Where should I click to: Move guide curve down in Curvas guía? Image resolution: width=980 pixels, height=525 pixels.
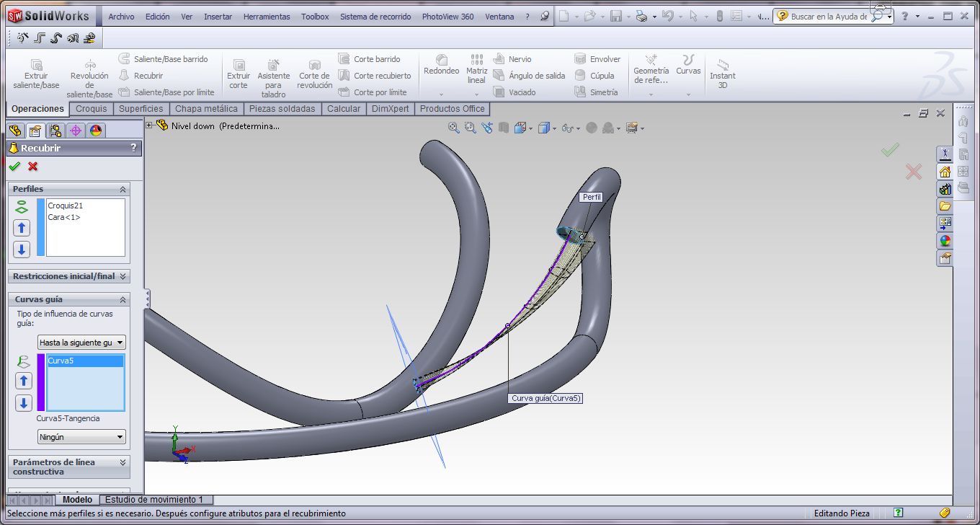pos(24,403)
